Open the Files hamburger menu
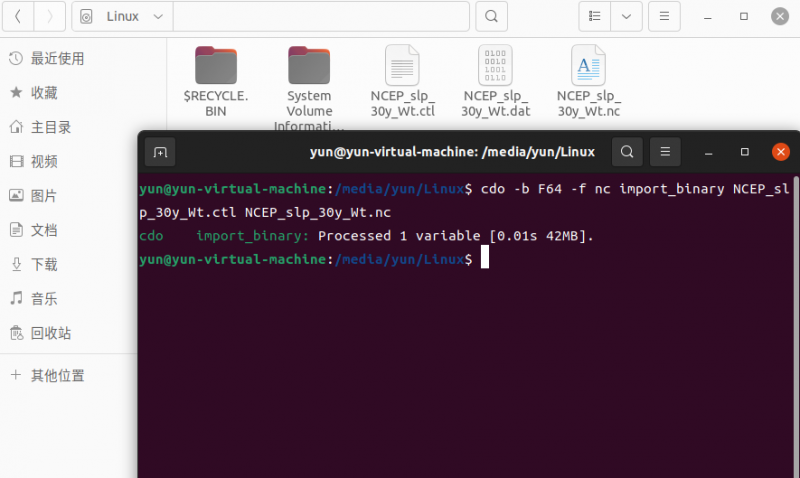Image resolution: width=800 pixels, height=478 pixels. pyautogui.click(x=664, y=16)
